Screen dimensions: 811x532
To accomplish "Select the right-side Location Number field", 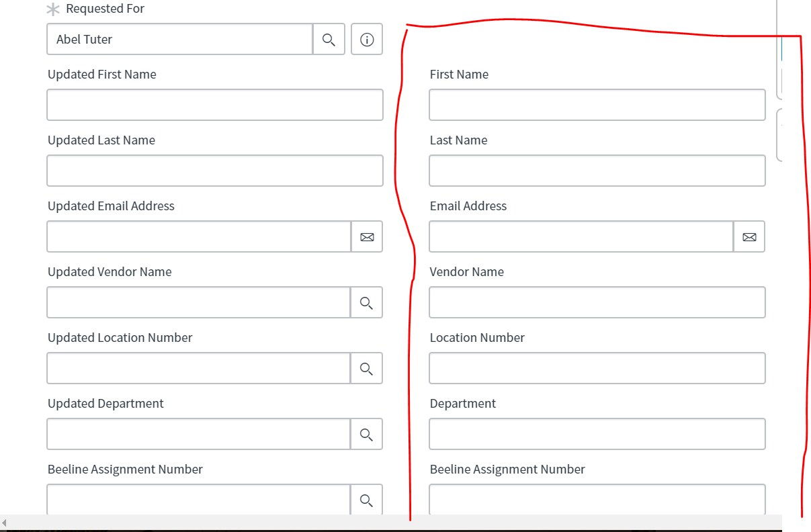I will 597,369.
